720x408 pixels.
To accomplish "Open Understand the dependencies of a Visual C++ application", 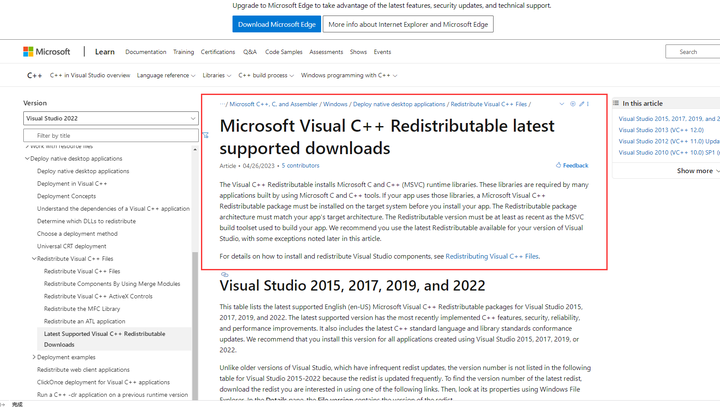I will click(x=113, y=208).
